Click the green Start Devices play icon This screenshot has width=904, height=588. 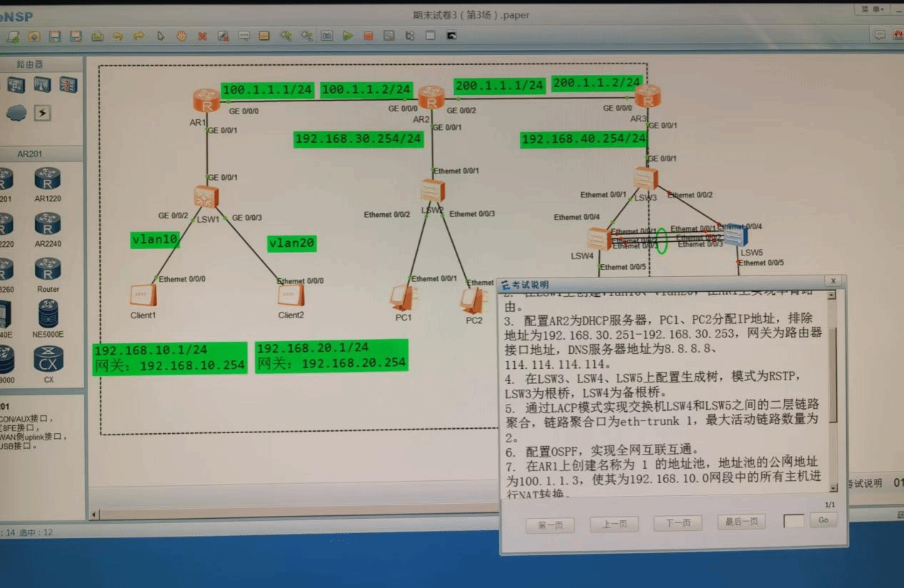[348, 36]
